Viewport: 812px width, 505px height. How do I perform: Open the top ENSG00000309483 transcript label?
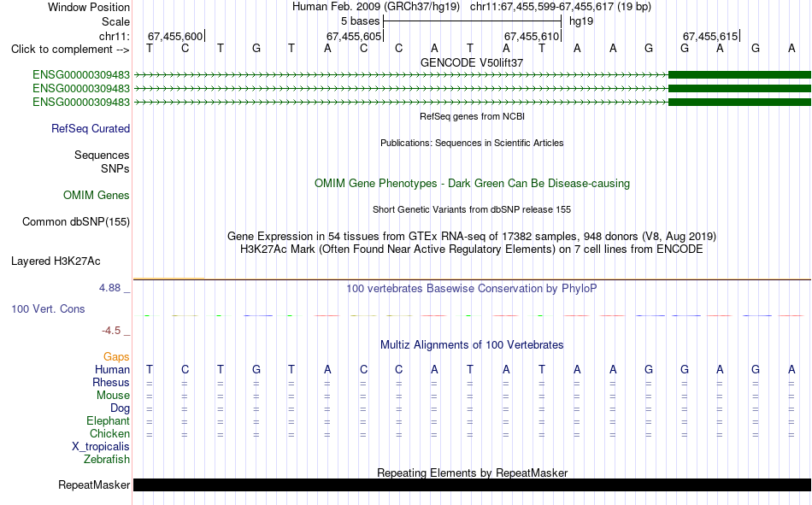tap(81, 75)
